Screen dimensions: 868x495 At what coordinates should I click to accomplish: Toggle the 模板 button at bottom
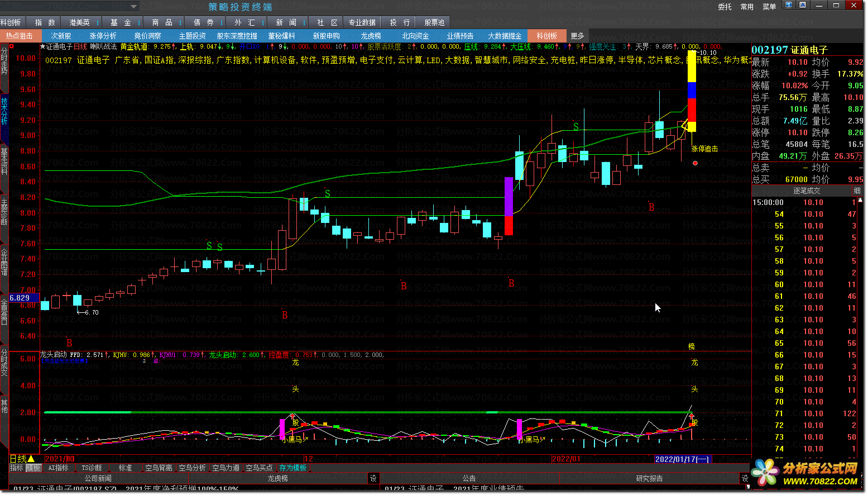33,468
